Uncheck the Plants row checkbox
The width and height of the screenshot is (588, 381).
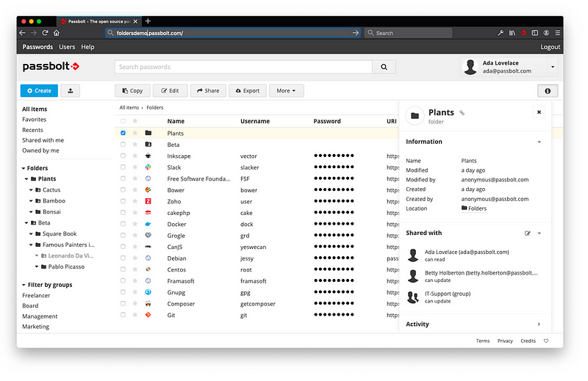click(x=123, y=133)
